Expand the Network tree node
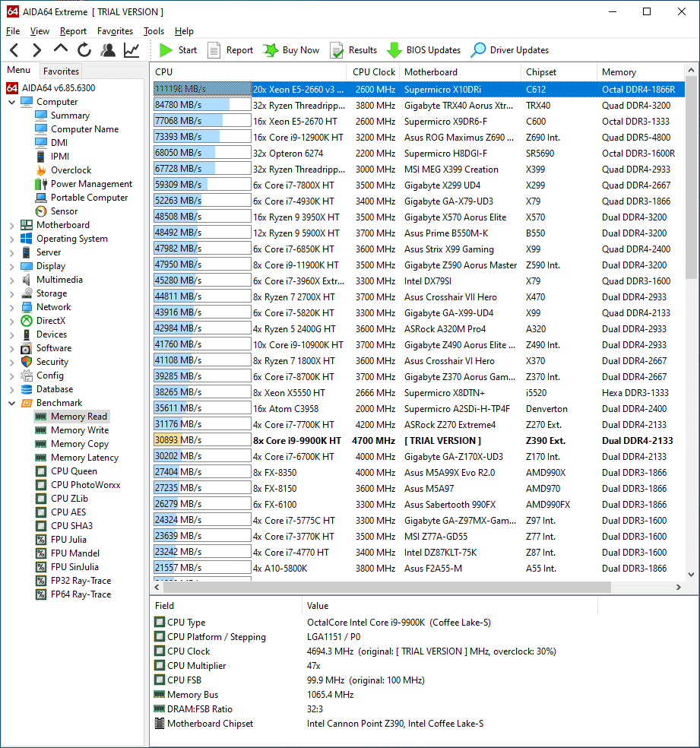 12,307
